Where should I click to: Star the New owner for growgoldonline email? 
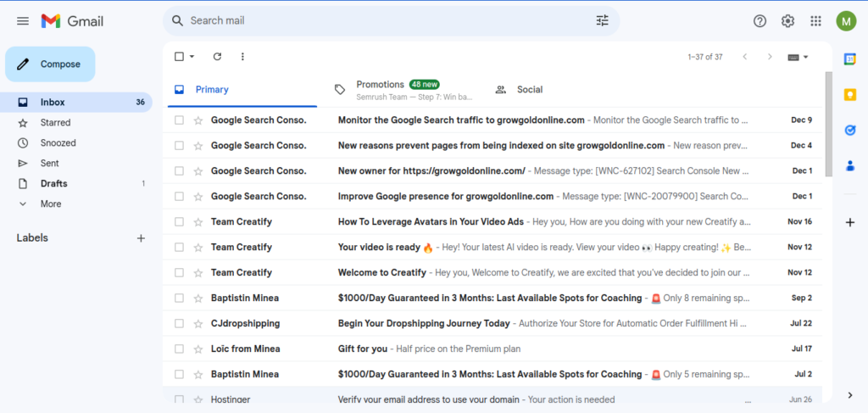198,171
